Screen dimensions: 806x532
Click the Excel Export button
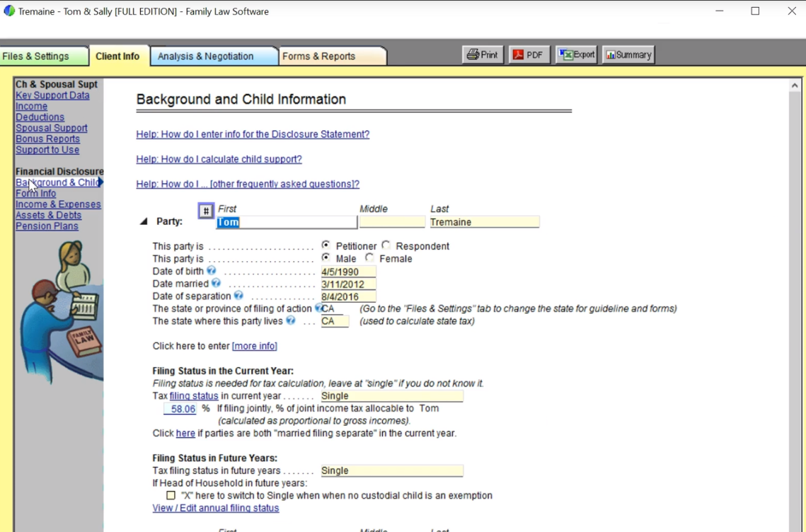[x=577, y=55]
